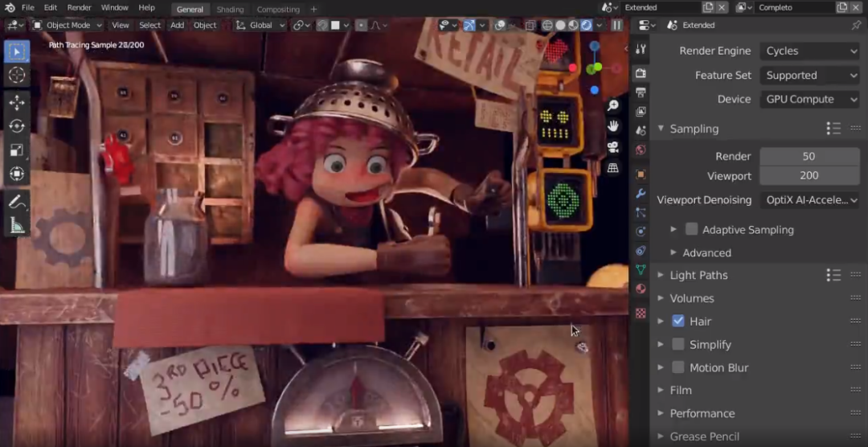Viewport: 868px width, 447px height.
Task: Switch to wireframe viewport shading
Action: click(x=547, y=26)
